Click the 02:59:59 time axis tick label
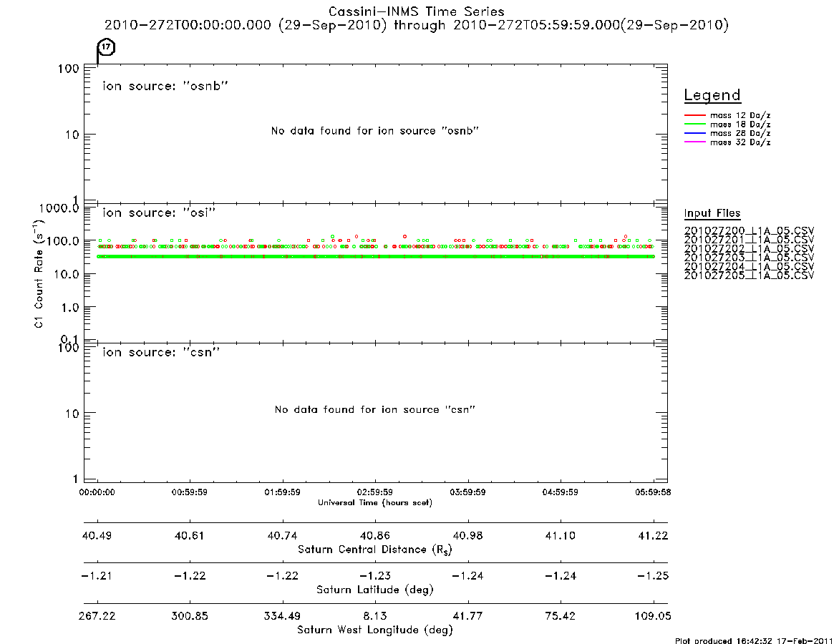Screen dimensions: 834x644 pyautogui.click(x=375, y=492)
